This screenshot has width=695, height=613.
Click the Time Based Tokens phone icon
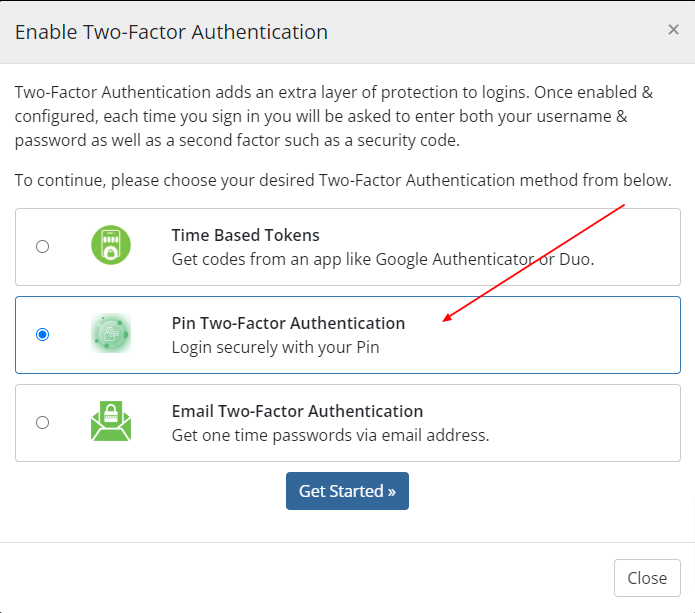(x=111, y=245)
